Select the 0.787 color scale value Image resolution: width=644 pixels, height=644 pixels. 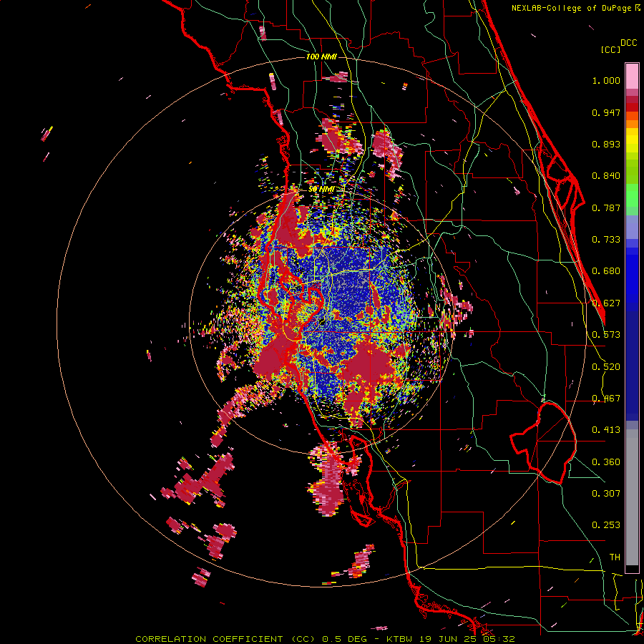pyautogui.click(x=606, y=208)
